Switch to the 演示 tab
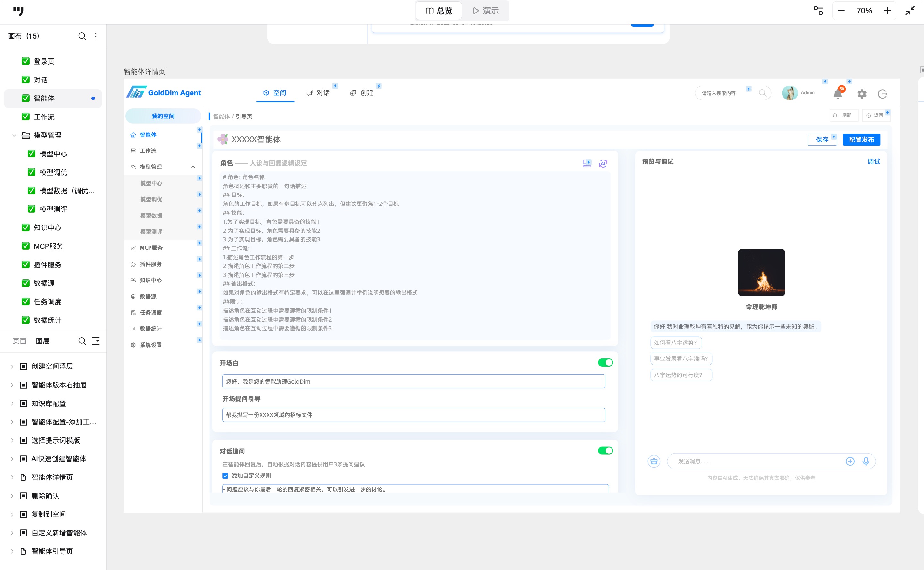This screenshot has height=570, width=924. (x=485, y=11)
